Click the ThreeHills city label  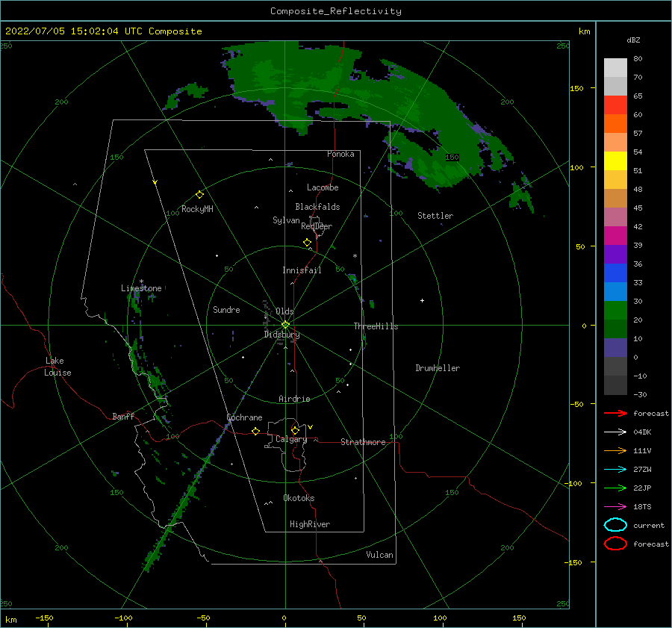pyautogui.click(x=376, y=326)
